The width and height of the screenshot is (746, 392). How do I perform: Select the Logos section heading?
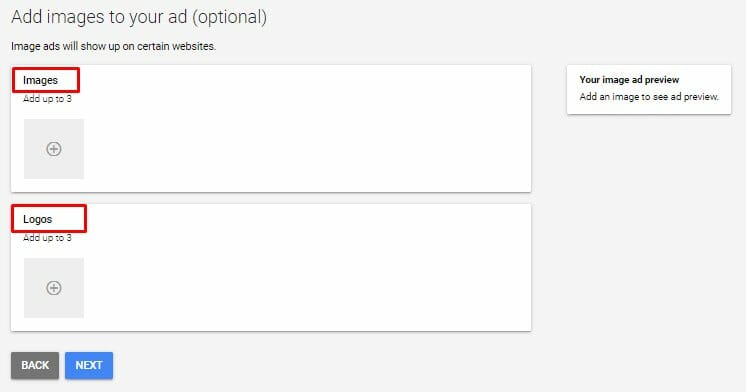[x=38, y=219]
